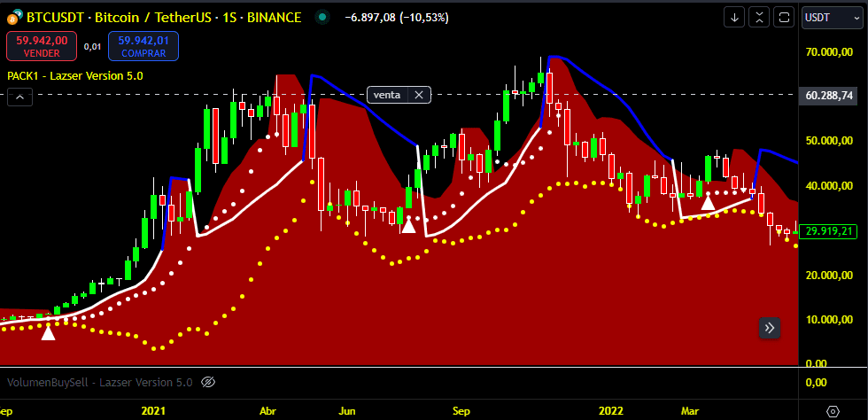Click the COMPRAR buy price button

143,46
